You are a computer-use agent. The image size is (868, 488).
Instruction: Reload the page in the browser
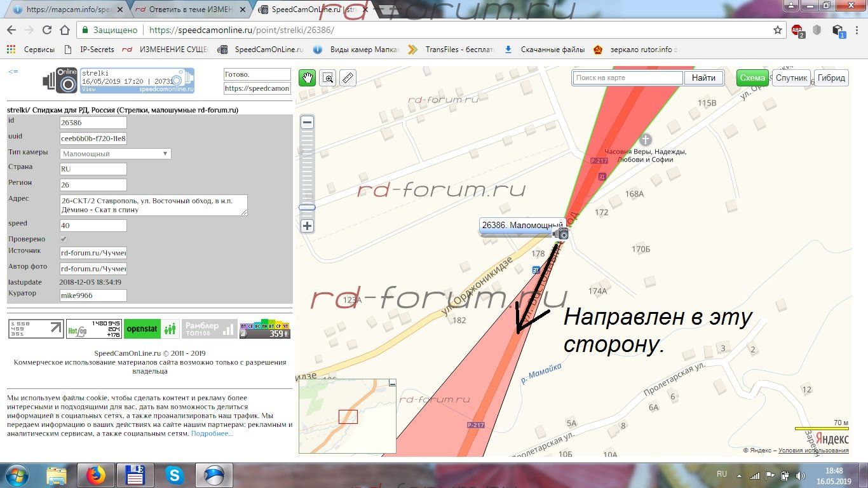pyautogui.click(x=46, y=30)
